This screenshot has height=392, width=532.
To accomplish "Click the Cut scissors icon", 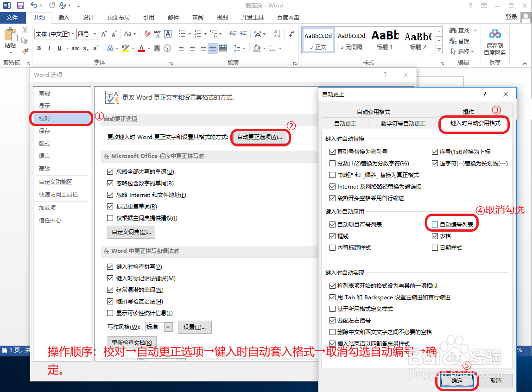I will [25, 30].
